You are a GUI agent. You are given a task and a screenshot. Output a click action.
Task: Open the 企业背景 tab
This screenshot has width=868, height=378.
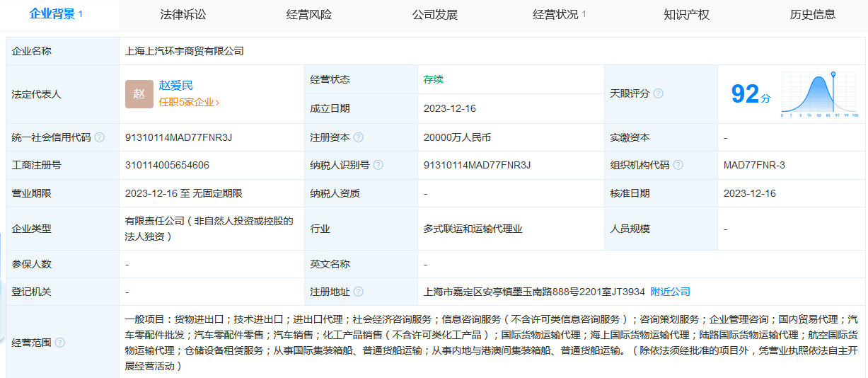[x=56, y=14]
